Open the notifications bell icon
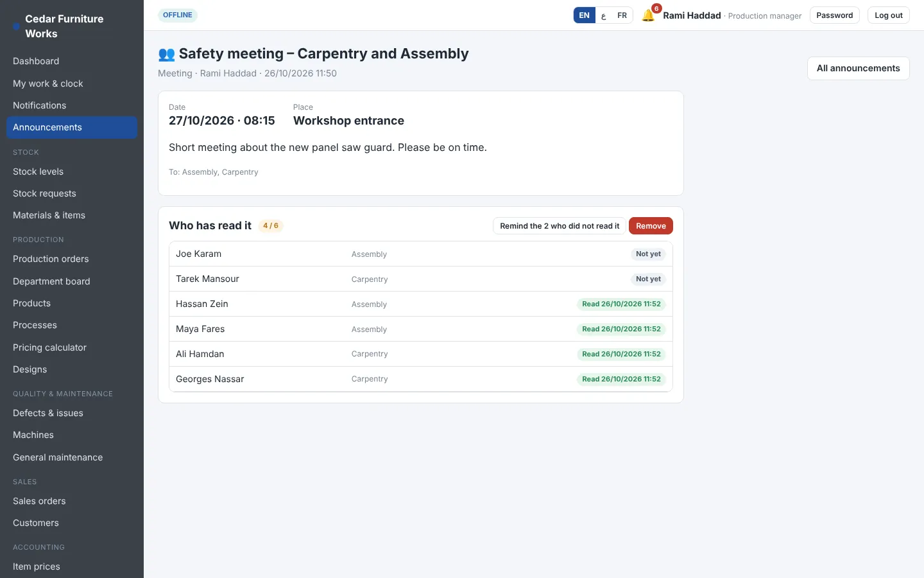 648,15
